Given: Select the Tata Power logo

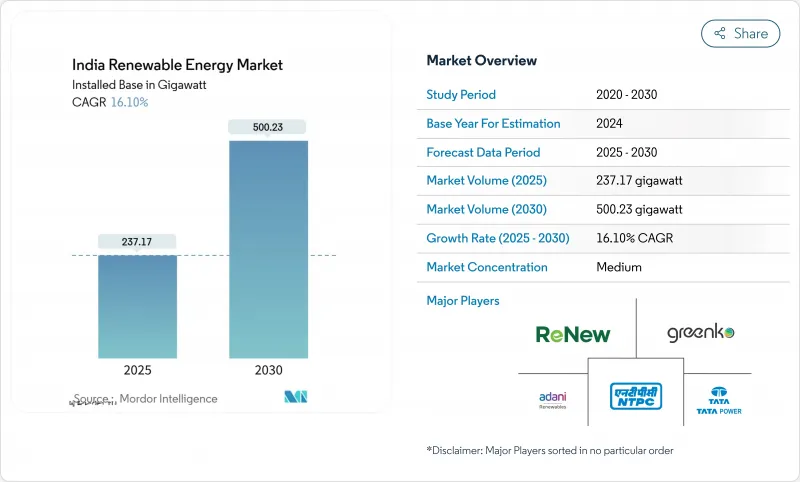Looking at the screenshot, I should (719, 400).
